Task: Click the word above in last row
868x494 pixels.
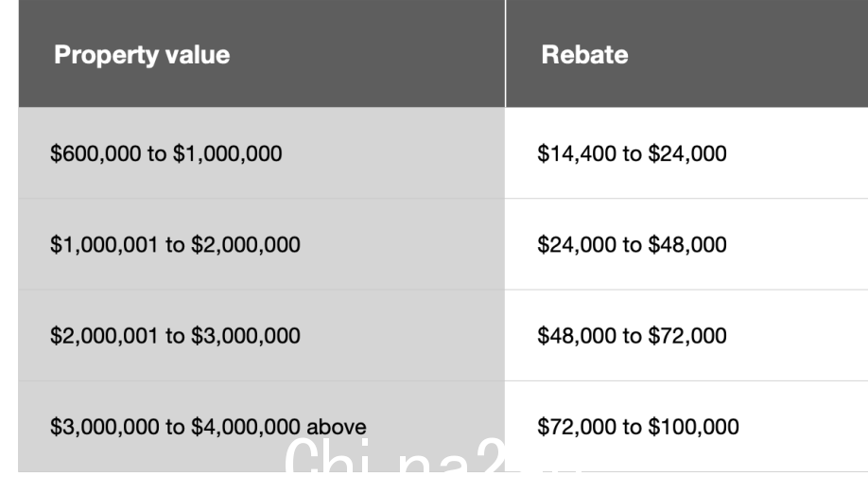Action: (336, 427)
